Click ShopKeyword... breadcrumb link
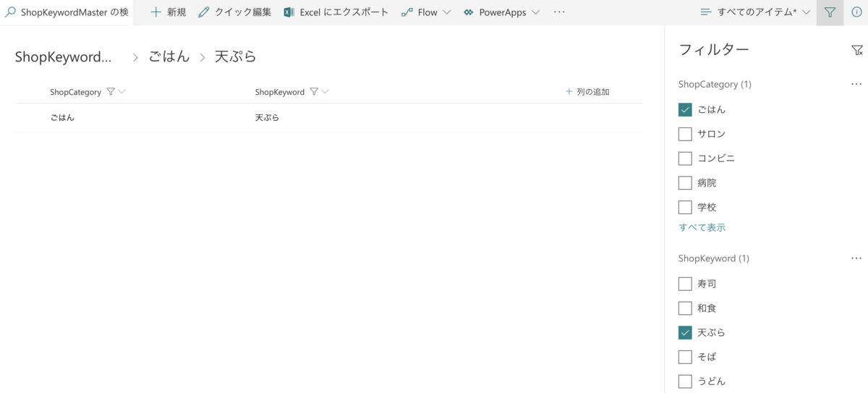 tap(63, 56)
